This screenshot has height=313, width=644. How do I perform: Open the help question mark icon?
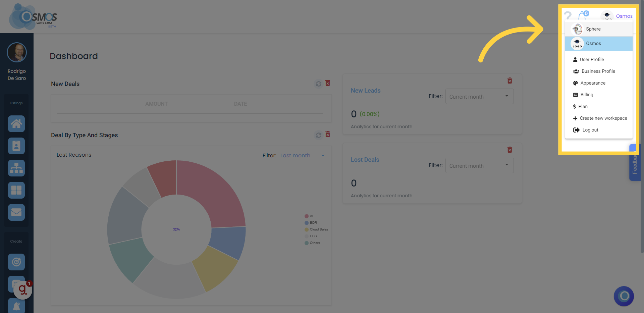568,15
